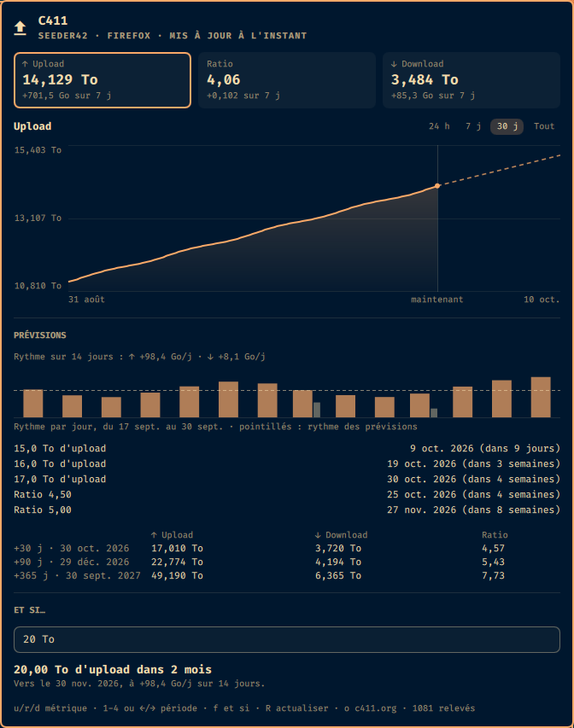Screen dimensions: 574x728
Task: Click the 'Ratio 5,00' forecast row
Action: click(287, 510)
